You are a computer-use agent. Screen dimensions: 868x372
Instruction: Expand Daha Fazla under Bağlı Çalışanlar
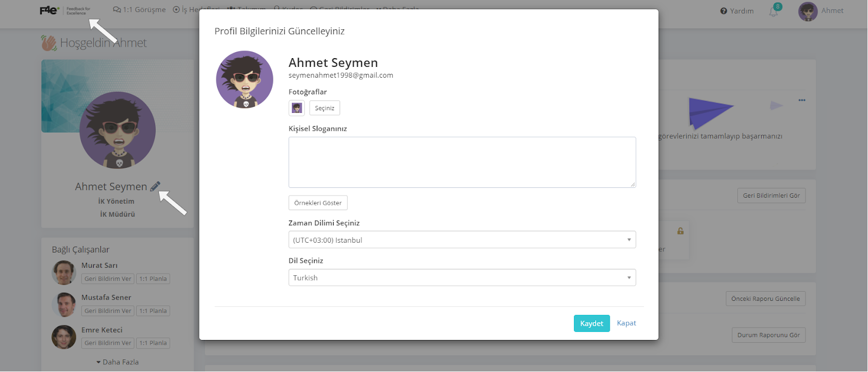(118, 362)
